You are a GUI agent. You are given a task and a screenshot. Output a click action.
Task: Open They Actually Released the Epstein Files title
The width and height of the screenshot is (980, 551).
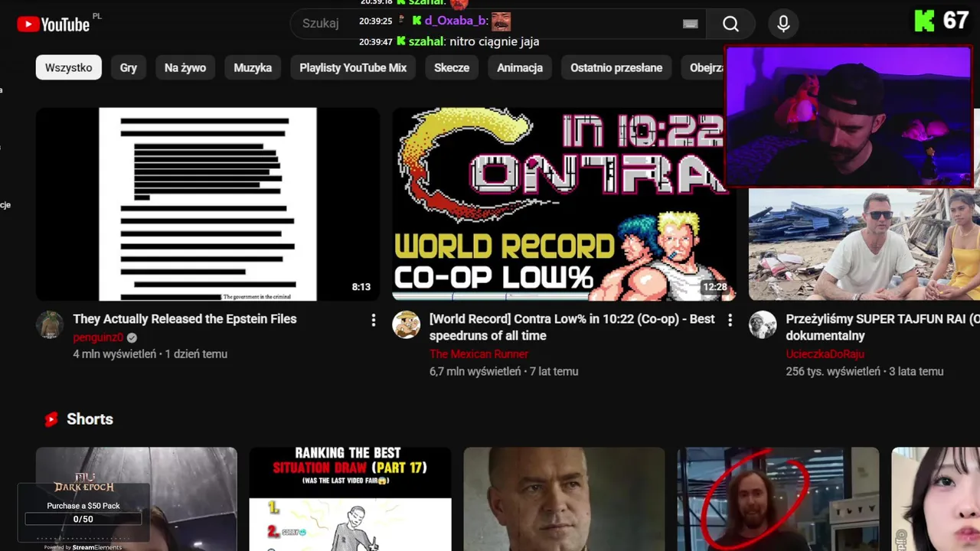[x=185, y=319]
